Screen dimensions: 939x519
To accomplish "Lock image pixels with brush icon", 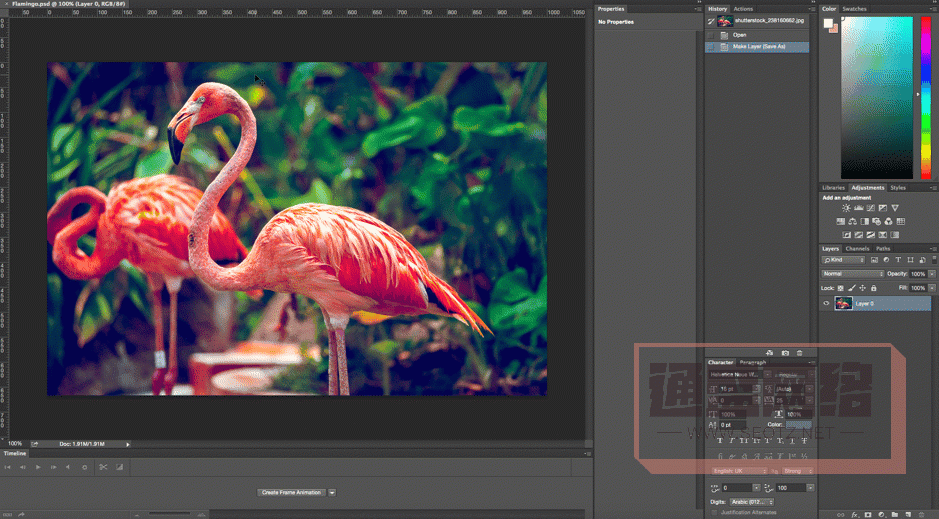I will 851,288.
